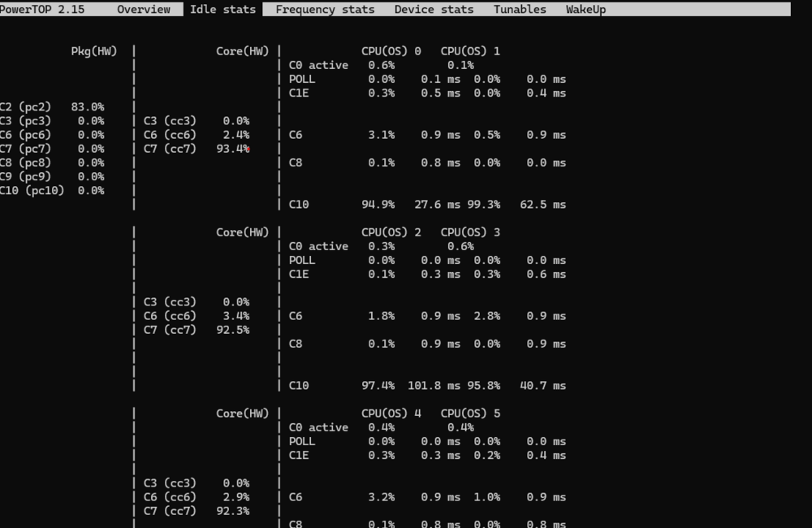
Task: Click the C8 (pc8) package label
Action: tap(25, 162)
